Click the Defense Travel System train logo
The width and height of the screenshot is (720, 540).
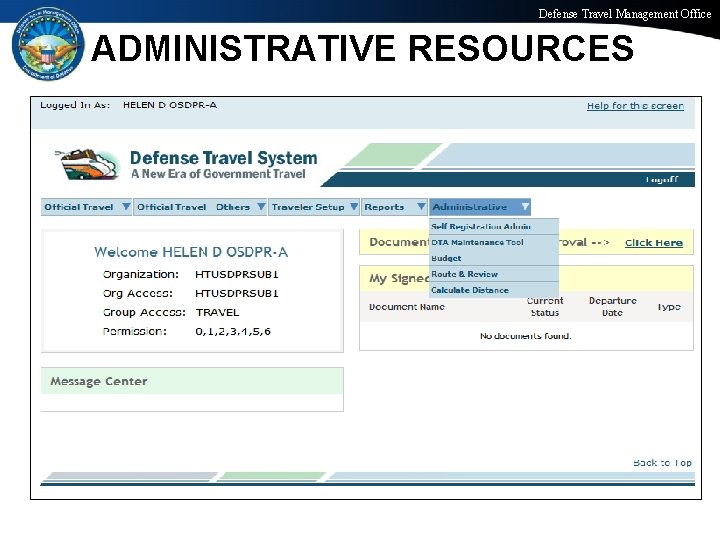87,164
